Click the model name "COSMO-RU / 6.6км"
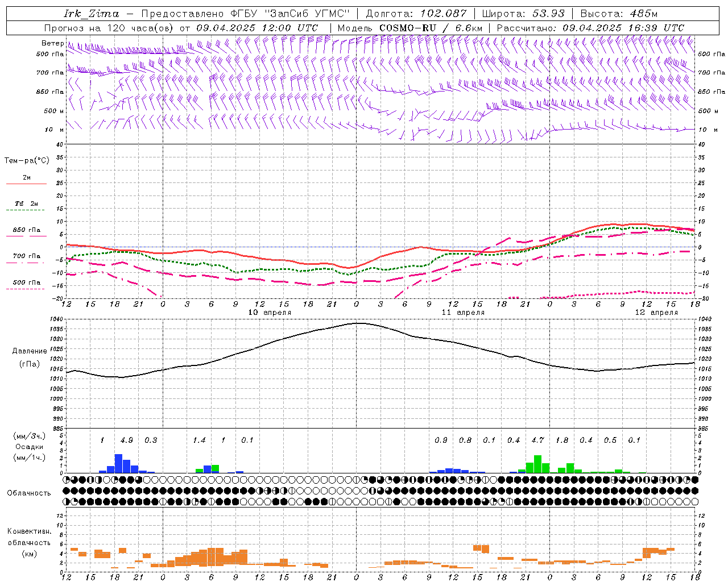728x582 pixels. click(x=431, y=28)
